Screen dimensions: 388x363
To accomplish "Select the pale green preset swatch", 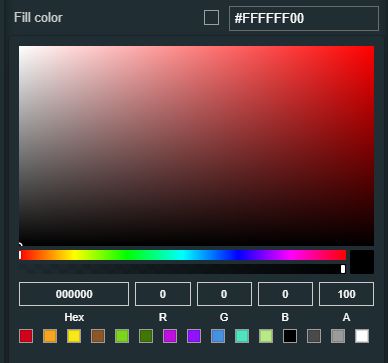I will tap(266, 336).
